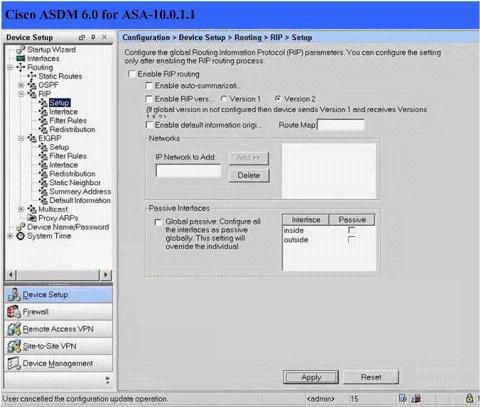Click the Firewall panel icon
480x407 pixels.
[14, 312]
